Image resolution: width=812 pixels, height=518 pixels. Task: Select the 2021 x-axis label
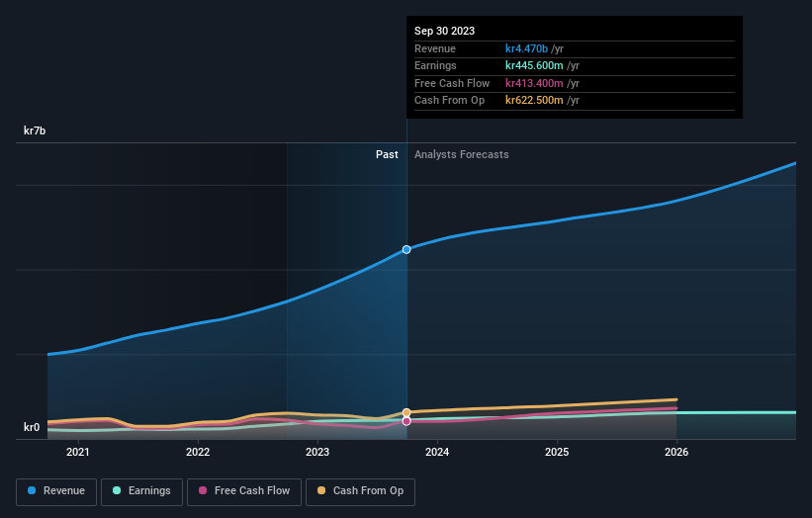[x=78, y=453]
